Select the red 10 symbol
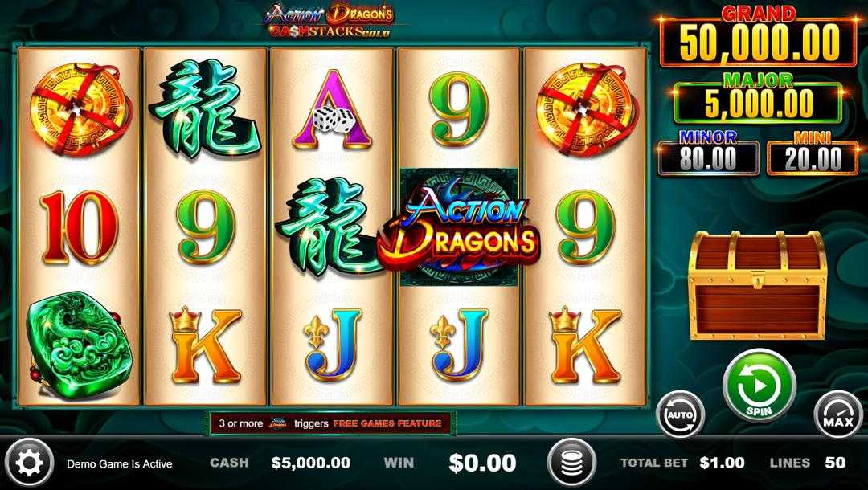This screenshot has width=868, height=490. (x=79, y=227)
